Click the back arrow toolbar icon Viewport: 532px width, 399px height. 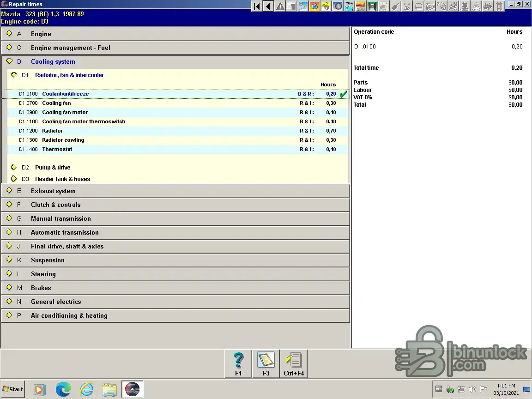[268, 6]
